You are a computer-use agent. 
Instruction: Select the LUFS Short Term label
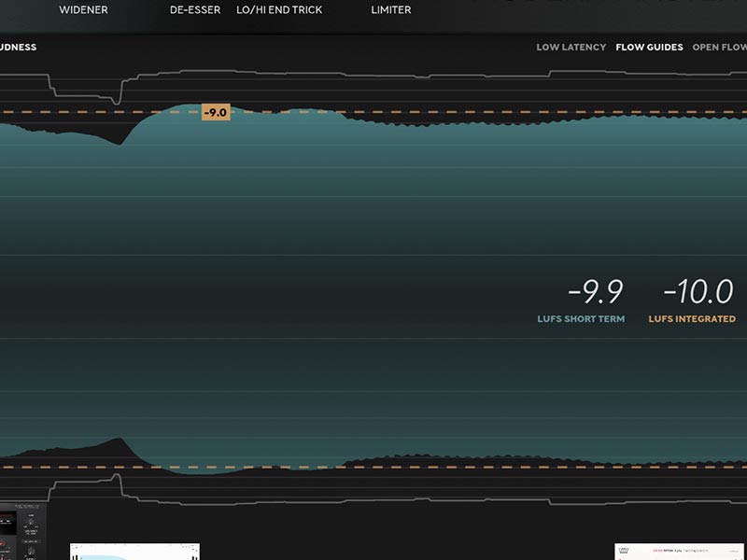tap(581, 319)
